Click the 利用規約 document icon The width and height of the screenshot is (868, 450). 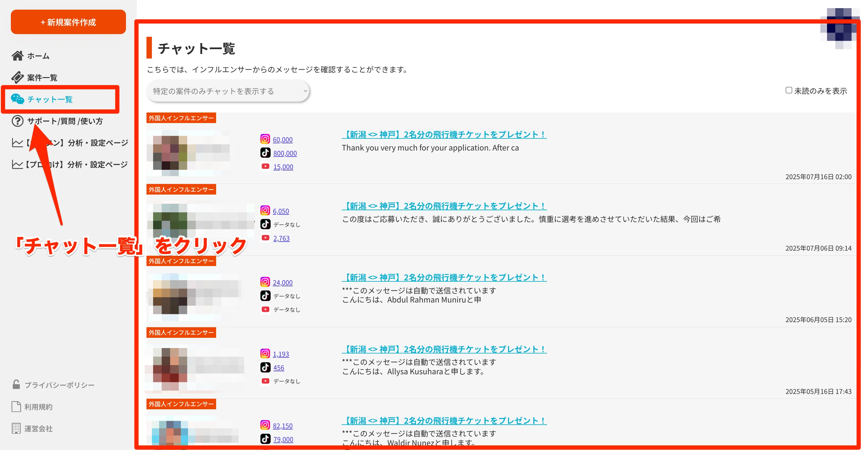click(x=16, y=407)
